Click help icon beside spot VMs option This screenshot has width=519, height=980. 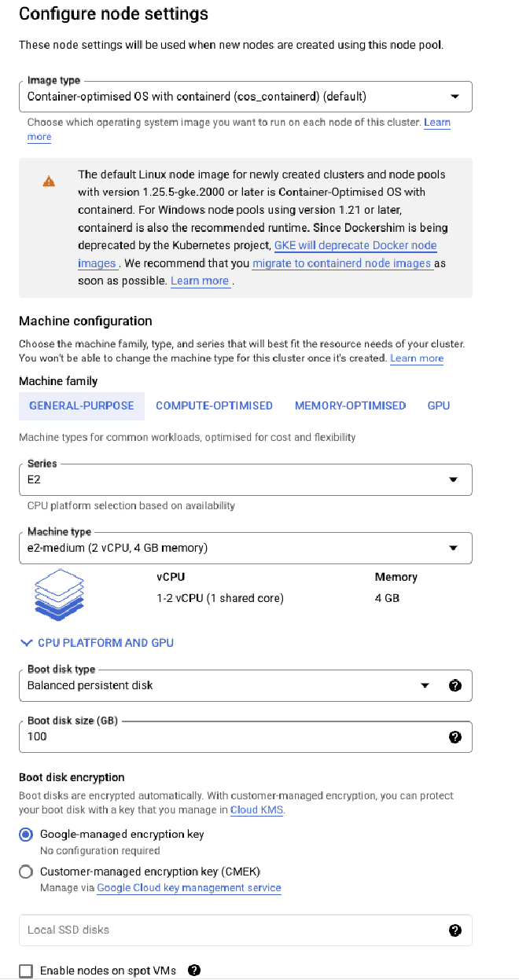pos(194,970)
